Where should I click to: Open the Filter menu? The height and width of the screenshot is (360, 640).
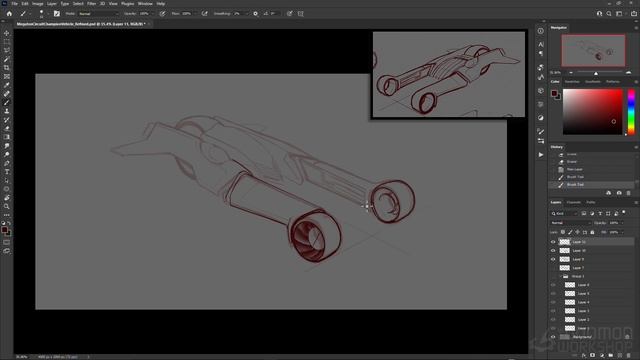click(91, 4)
